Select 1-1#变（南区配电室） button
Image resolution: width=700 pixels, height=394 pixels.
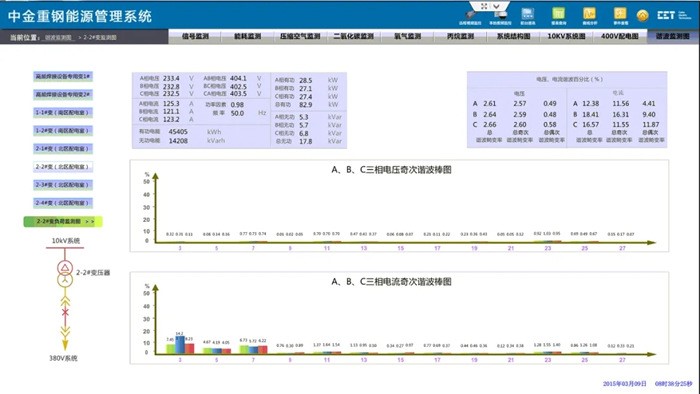63,112
